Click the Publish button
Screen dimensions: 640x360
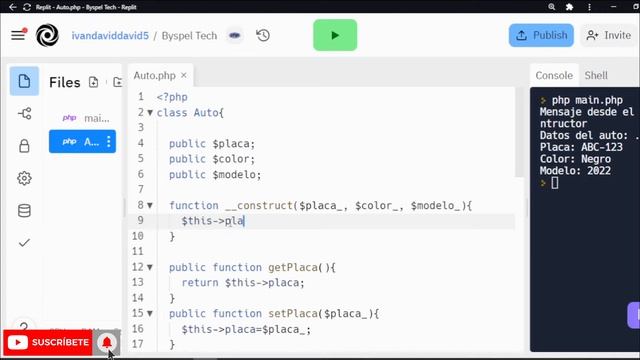541,36
